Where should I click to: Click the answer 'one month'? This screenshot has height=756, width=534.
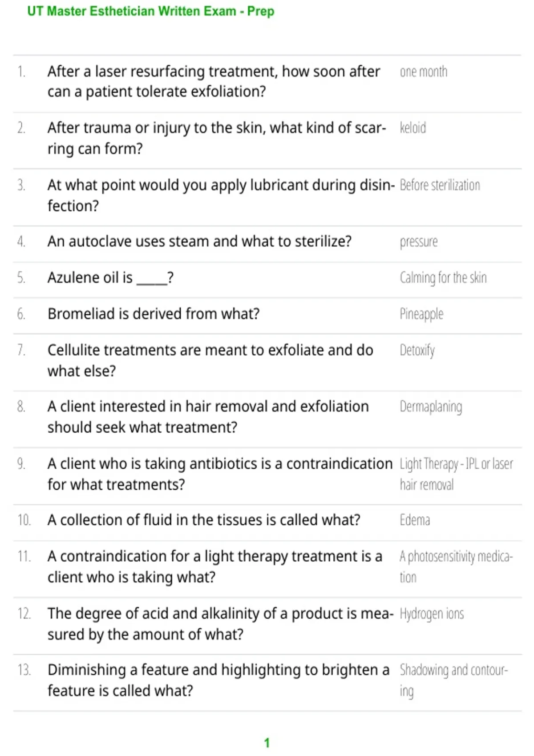(x=423, y=72)
